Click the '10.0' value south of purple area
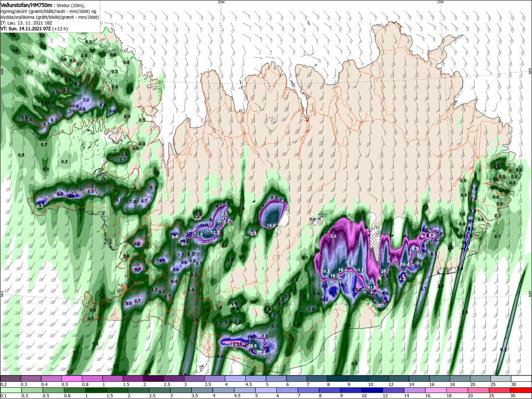This screenshot has height=399, width=532. point(324,299)
